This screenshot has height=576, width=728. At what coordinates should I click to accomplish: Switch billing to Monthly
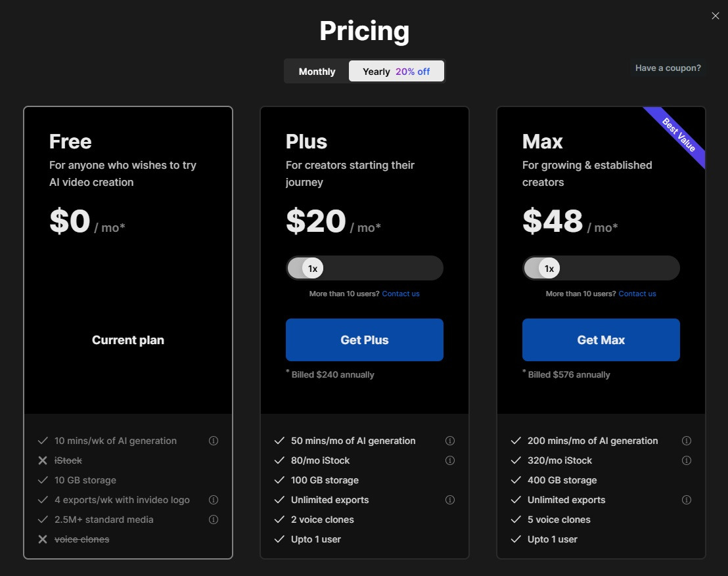coord(317,72)
